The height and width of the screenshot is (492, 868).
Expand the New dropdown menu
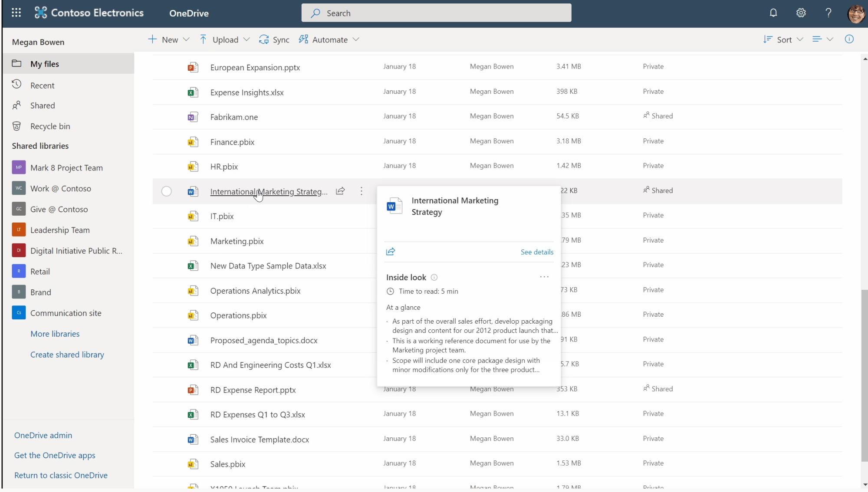click(x=169, y=39)
